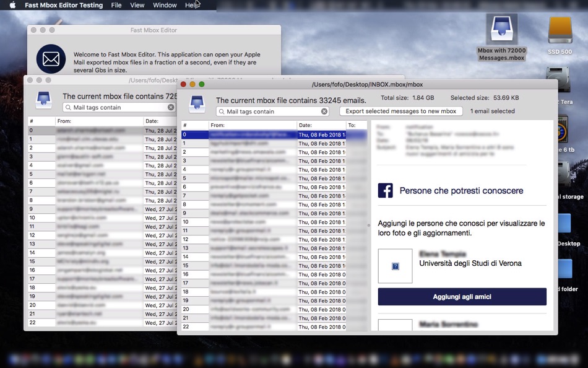Click the missing image placeholder in email preview
Viewport: 588px width, 368px height.
(x=396, y=266)
